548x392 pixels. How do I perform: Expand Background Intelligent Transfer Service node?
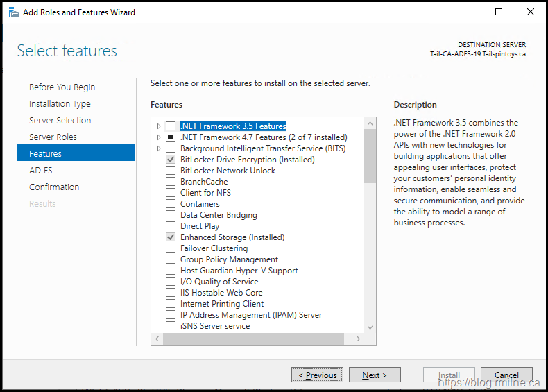tap(159, 148)
